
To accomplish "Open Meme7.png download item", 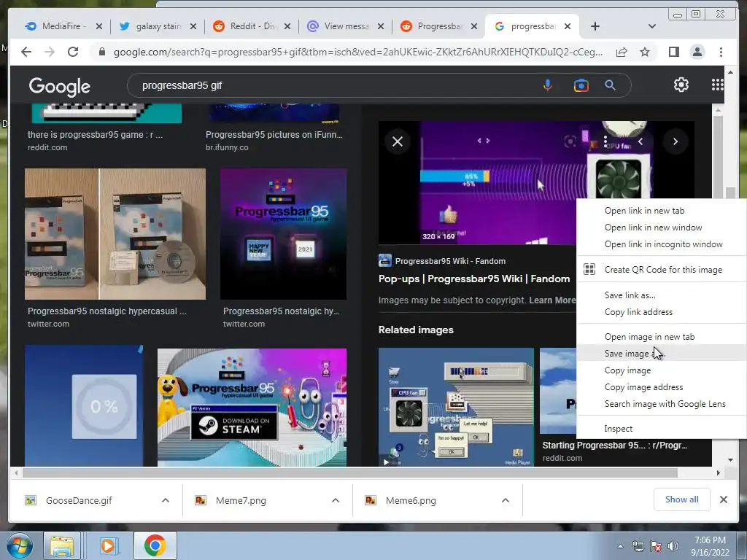I will point(241,500).
